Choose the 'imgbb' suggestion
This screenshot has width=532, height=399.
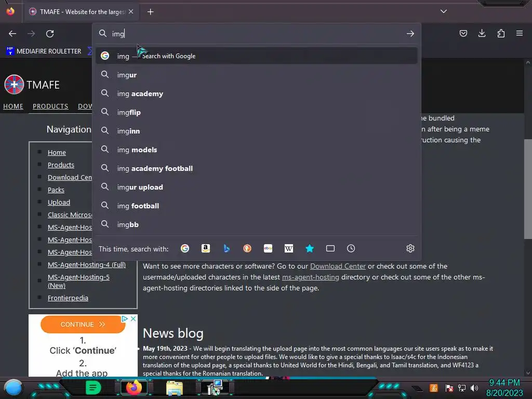[x=257, y=224]
